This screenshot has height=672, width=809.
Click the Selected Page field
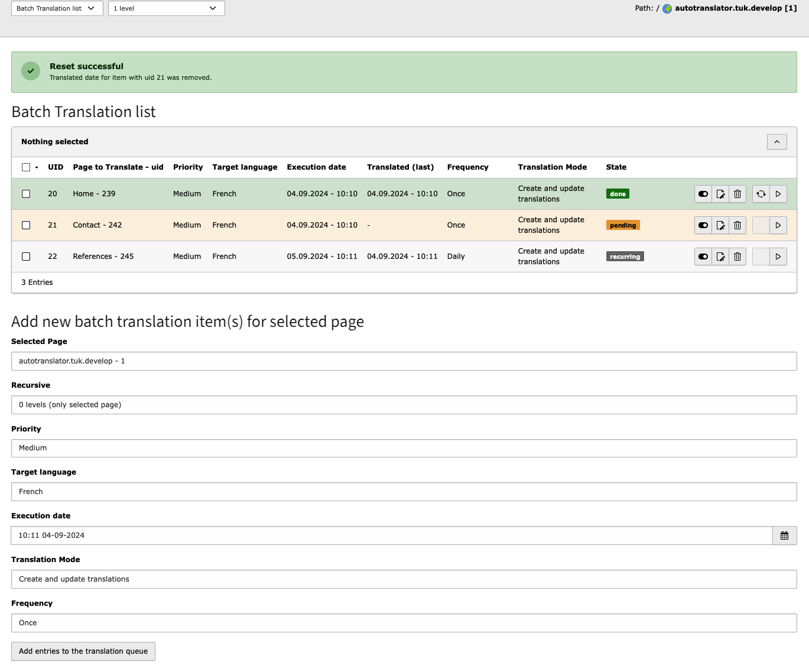(x=404, y=361)
